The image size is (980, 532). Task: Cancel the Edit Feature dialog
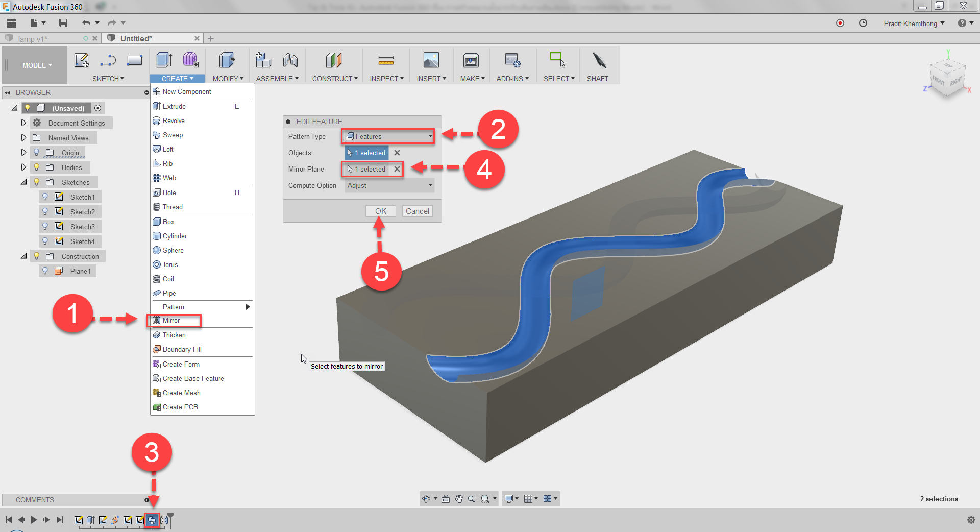417,211
